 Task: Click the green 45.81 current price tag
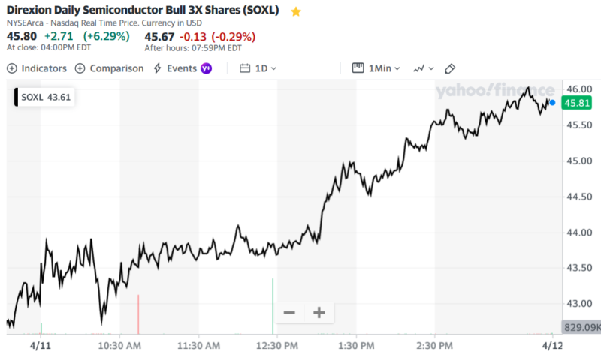tap(576, 103)
